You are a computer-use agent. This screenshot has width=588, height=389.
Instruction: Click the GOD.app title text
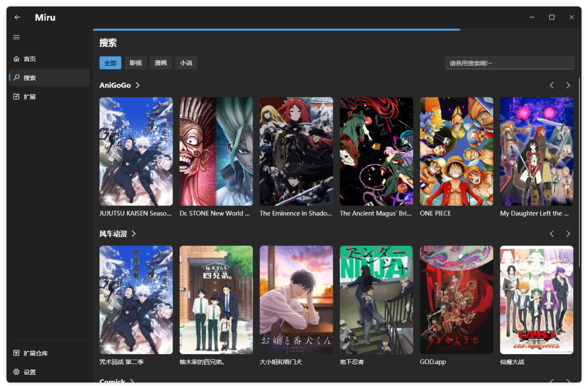pyautogui.click(x=433, y=362)
